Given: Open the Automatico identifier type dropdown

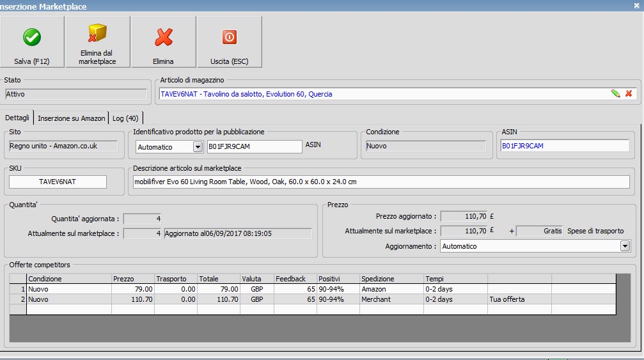Looking at the screenshot, I should (198, 147).
